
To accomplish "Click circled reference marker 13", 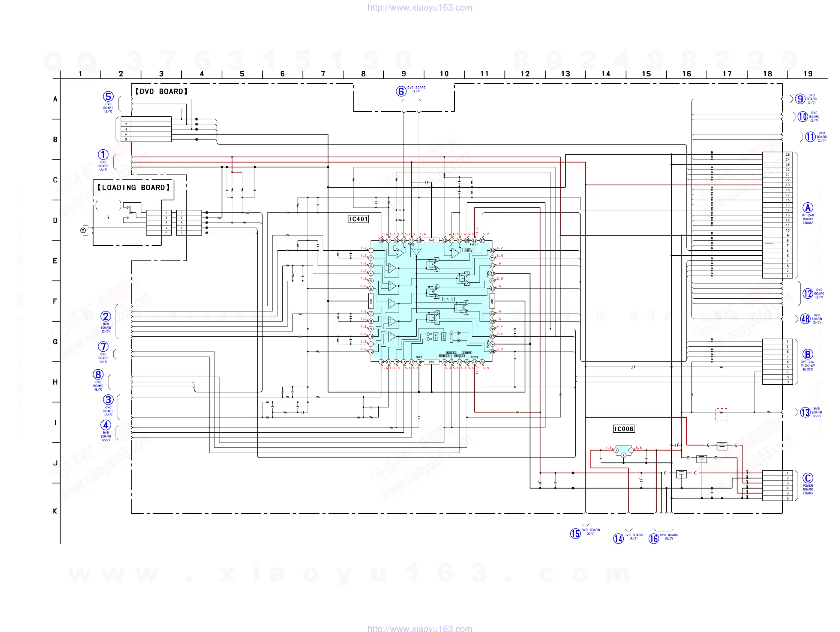I will click(x=805, y=412).
